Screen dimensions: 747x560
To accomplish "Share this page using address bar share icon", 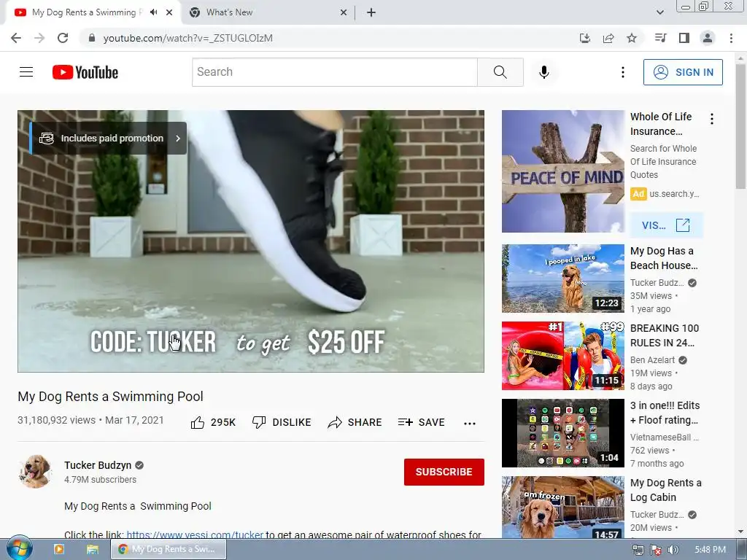I will (x=608, y=38).
